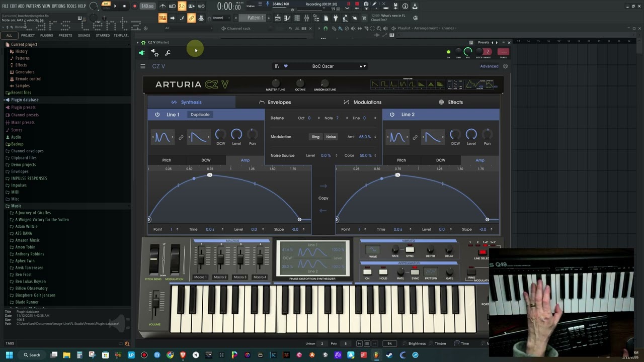
Task: Open Windows Start menu
Action: 9,355
